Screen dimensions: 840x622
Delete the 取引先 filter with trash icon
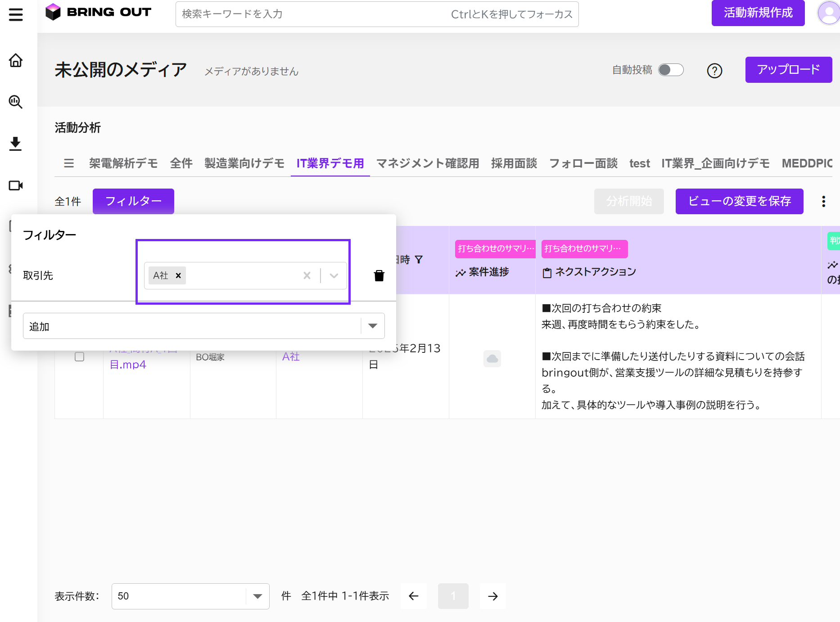point(379,275)
